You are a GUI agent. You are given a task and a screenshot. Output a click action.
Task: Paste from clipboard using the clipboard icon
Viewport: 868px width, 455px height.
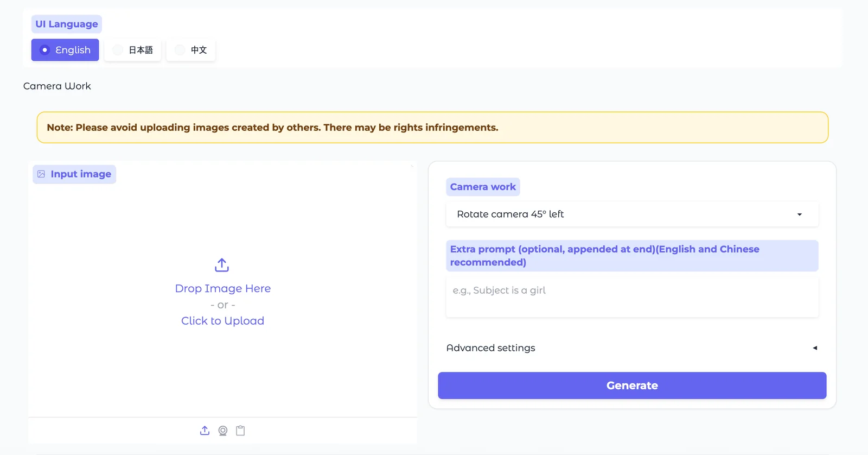coord(240,431)
